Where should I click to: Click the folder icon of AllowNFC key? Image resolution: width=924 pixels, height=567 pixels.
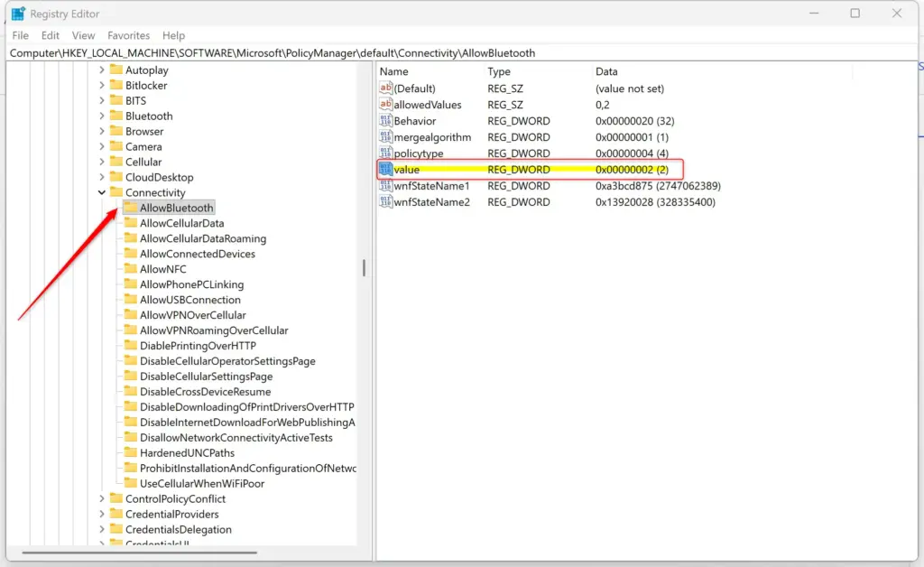pyautogui.click(x=131, y=269)
